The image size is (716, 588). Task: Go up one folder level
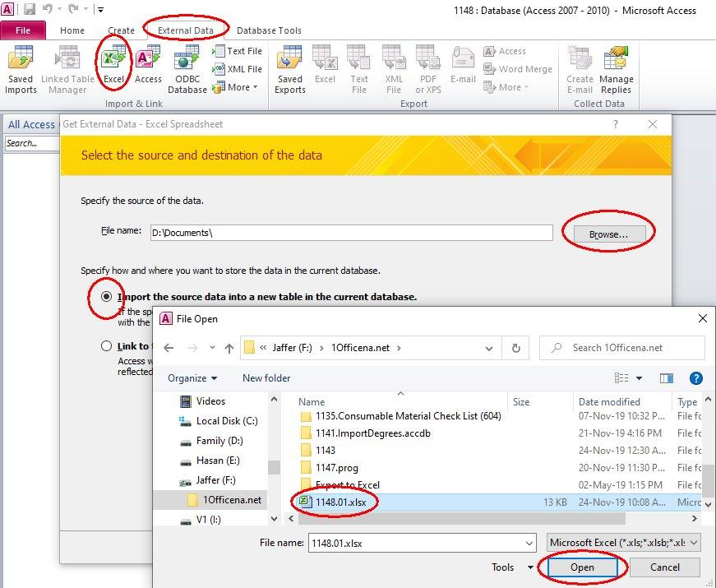pyautogui.click(x=229, y=348)
